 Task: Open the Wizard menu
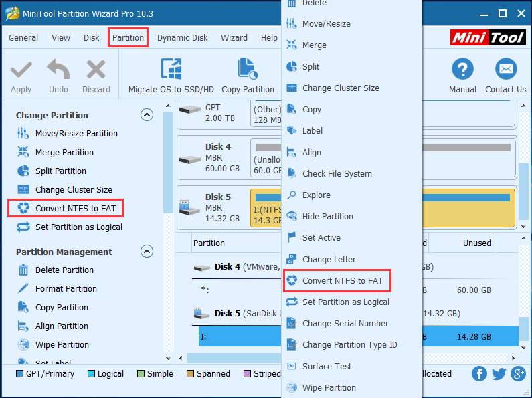pyautogui.click(x=234, y=37)
